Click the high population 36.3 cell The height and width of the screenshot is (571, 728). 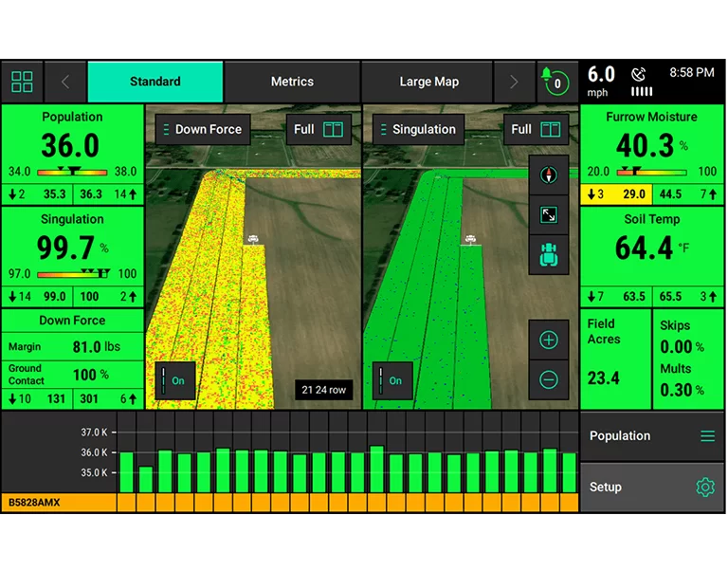pos(108,194)
